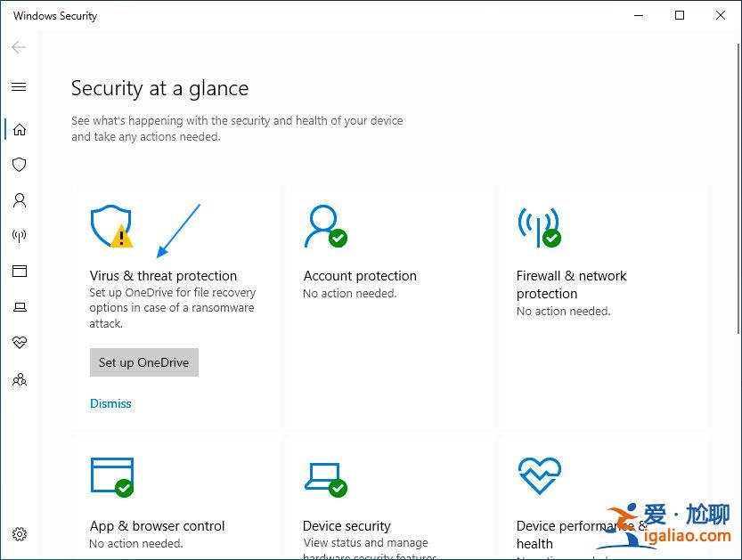Screen dimensions: 742x560
Task: Click the Family options people icon in sidebar
Action: [20, 379]
